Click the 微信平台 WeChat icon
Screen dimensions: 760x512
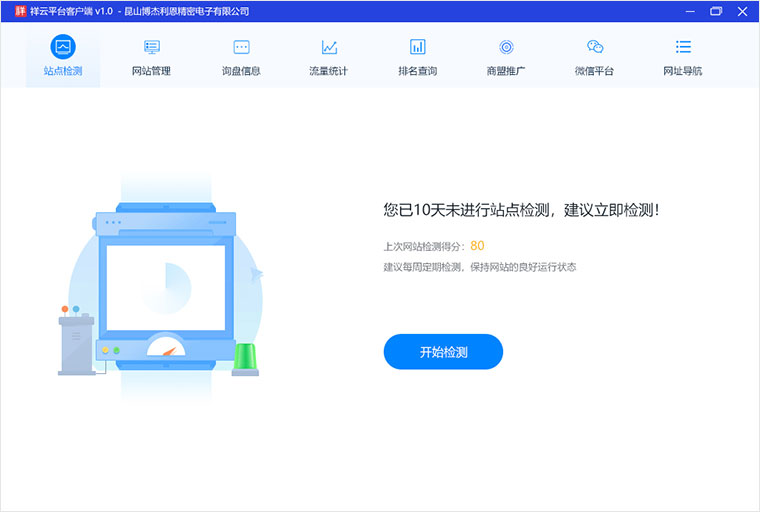(x=595, y=47)
